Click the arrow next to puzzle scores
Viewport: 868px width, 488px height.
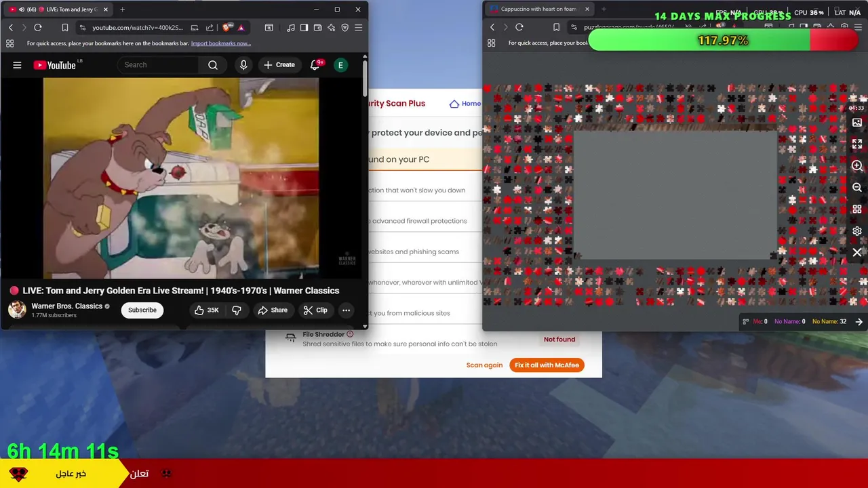point(859,322)
